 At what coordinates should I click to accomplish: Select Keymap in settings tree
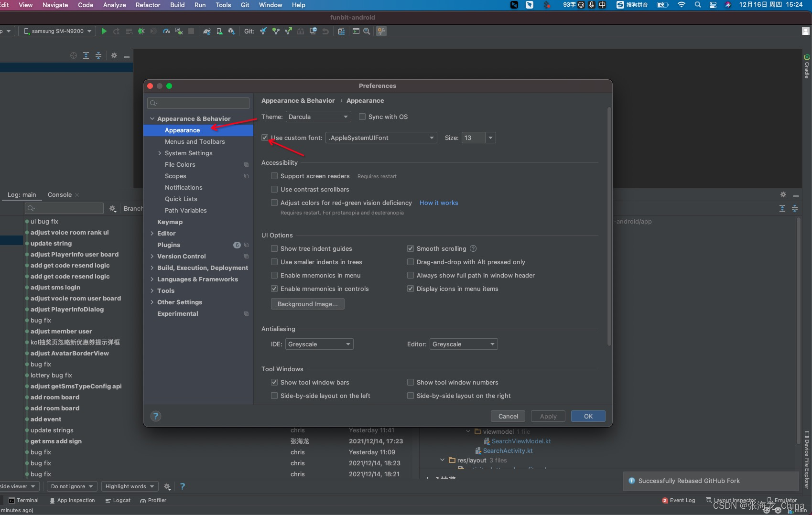pyautogui.click(x=170, y=222)
